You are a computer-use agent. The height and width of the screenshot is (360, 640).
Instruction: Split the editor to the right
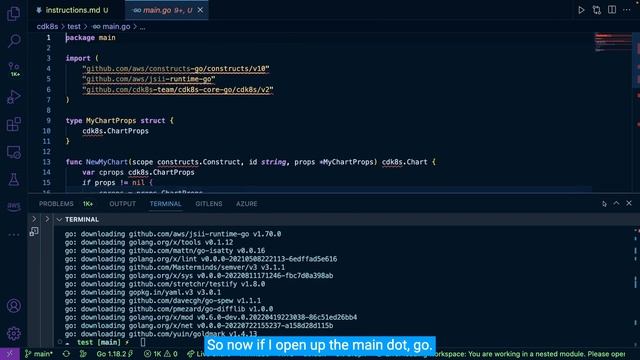click(612, 10)
